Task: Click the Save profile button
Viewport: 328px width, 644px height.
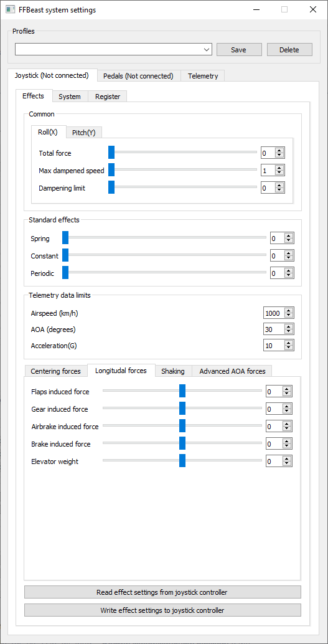Action: click(x=238, y=50)
